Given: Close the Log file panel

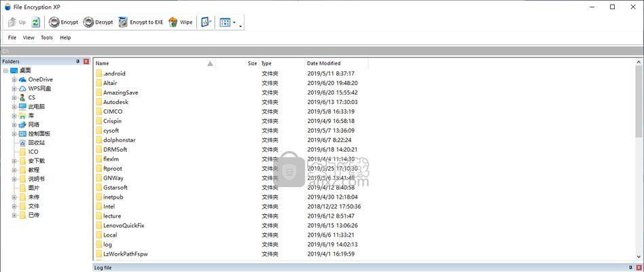Looking at the screenshot, I should [639, 267].
